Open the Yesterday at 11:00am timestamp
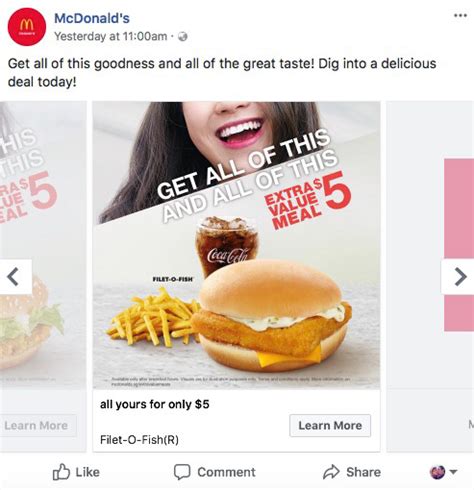 (x=111, y=36)
